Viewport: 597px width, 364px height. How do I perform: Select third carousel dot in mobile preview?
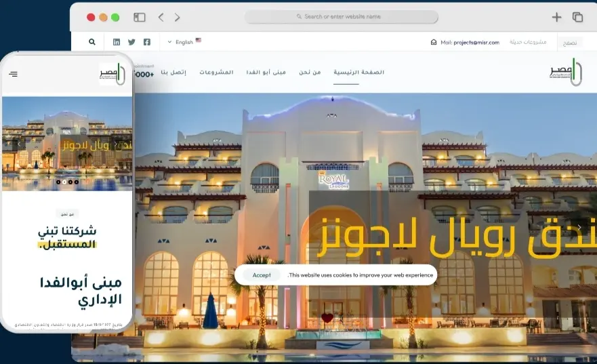pos(70,182)
